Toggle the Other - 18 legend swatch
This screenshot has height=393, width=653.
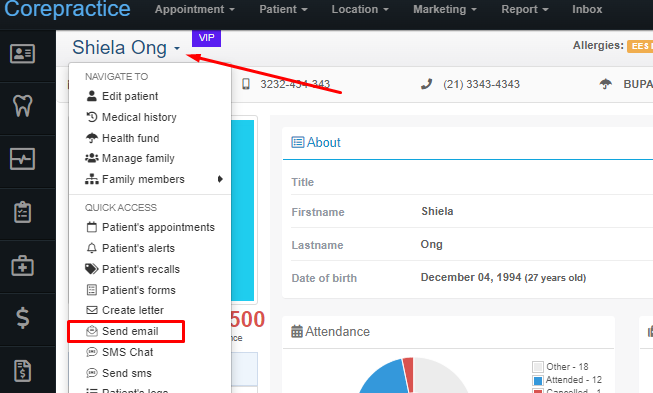(x=538, y=367)
